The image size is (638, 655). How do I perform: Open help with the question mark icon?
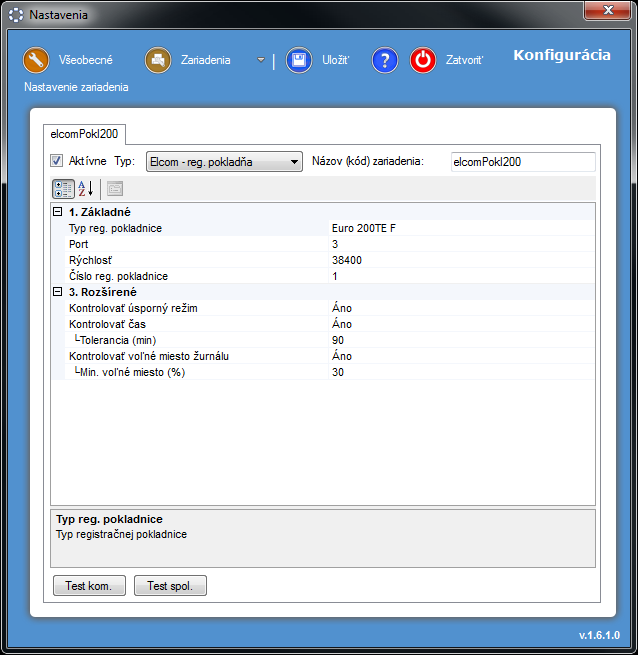click(x=385, y=60)
